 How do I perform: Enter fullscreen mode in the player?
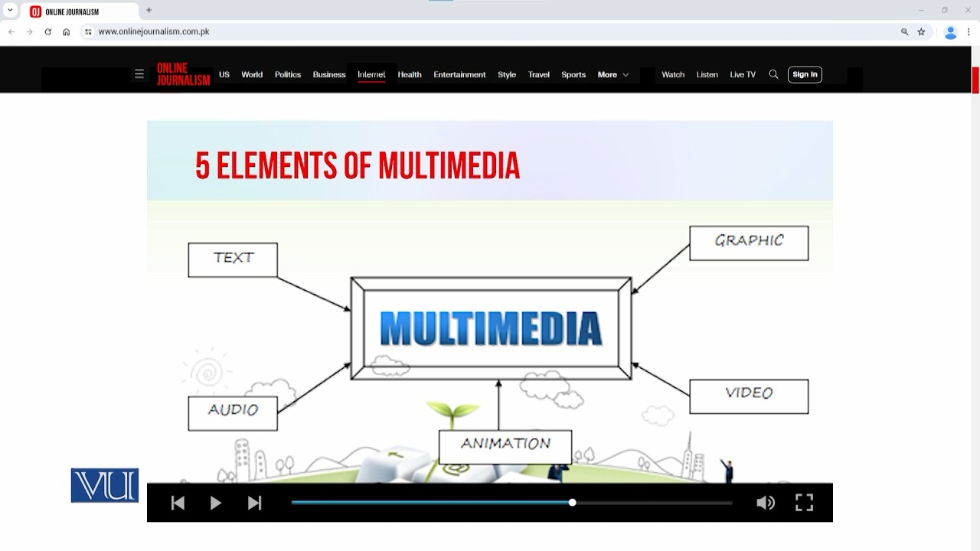tap(804, 502)
